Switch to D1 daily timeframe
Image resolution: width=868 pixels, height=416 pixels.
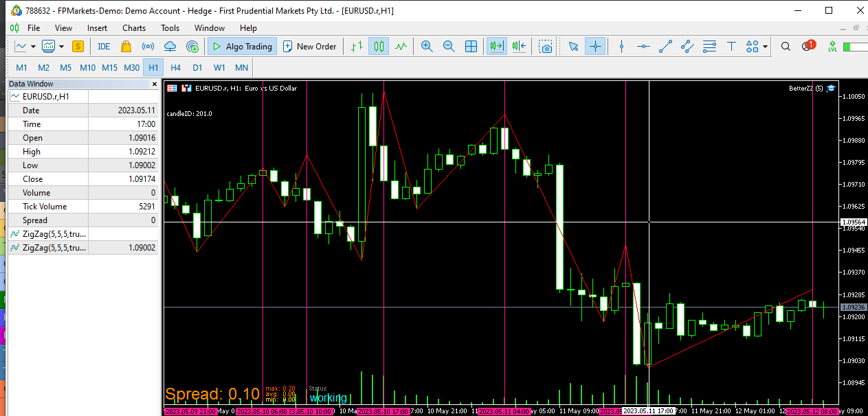[197, 67]
